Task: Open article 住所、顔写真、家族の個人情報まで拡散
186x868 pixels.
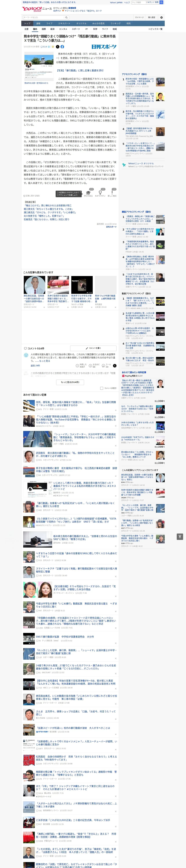Action: coord(76,403)
